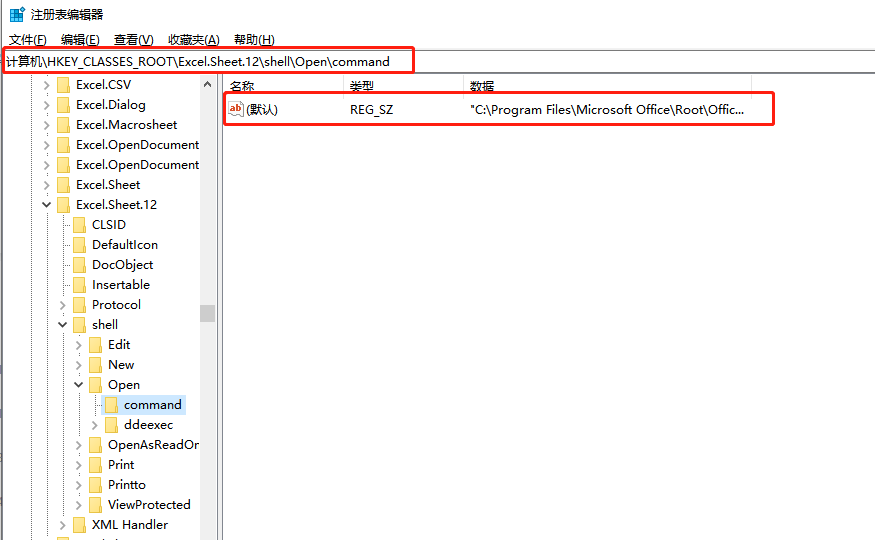Collapse the Open key
875x540 pixels.
coord(79,385)
